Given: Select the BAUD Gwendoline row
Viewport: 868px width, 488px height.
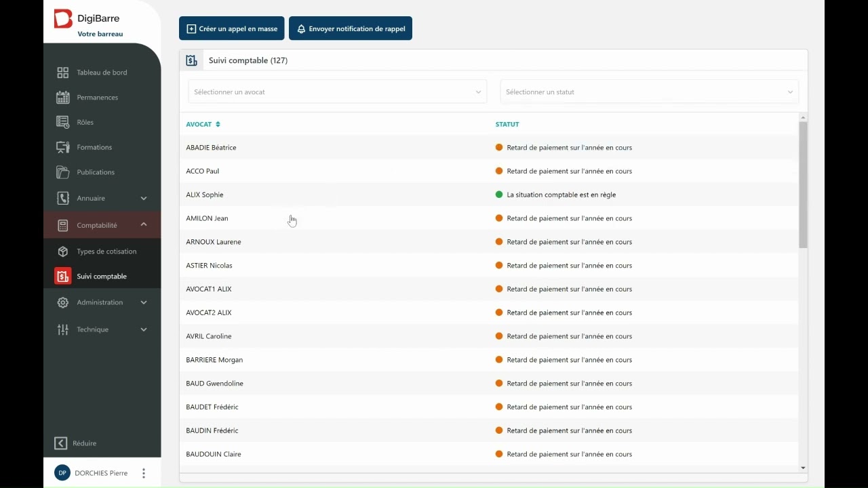Looking at the screenshot, I should pyautogui.click(x=489, y=384).
